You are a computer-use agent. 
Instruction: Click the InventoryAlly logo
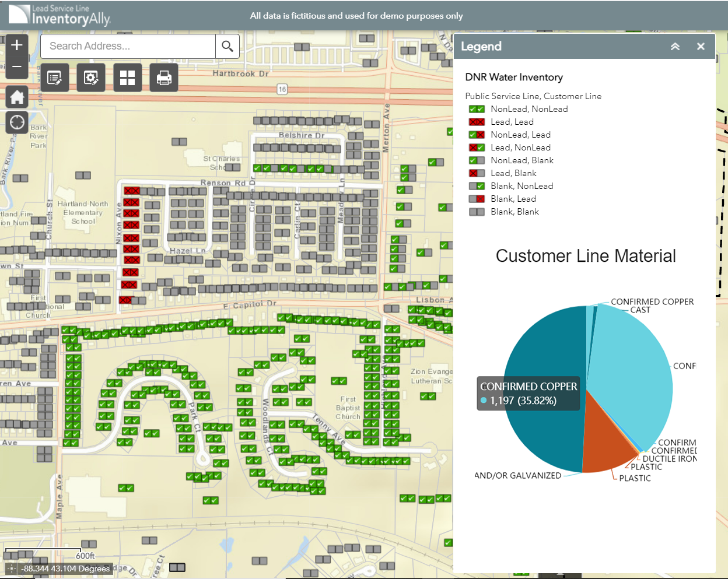tap(60, 16)
